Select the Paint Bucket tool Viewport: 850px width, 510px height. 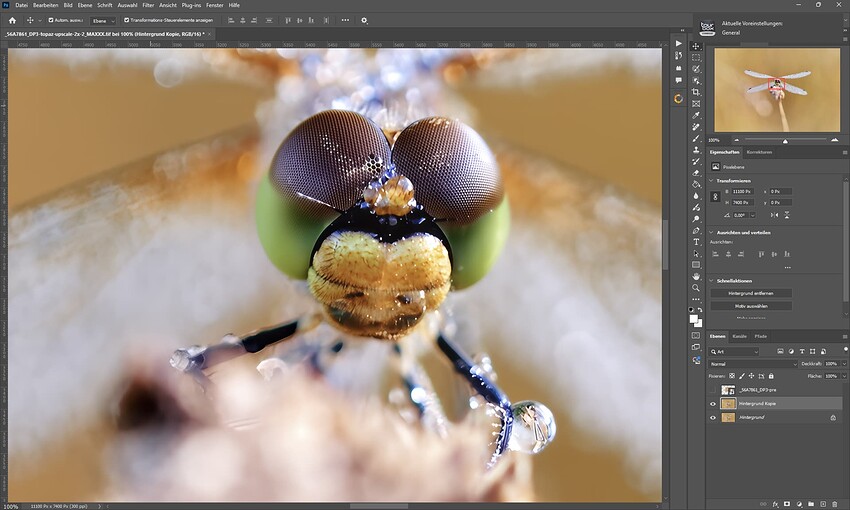tap(696, 185)
